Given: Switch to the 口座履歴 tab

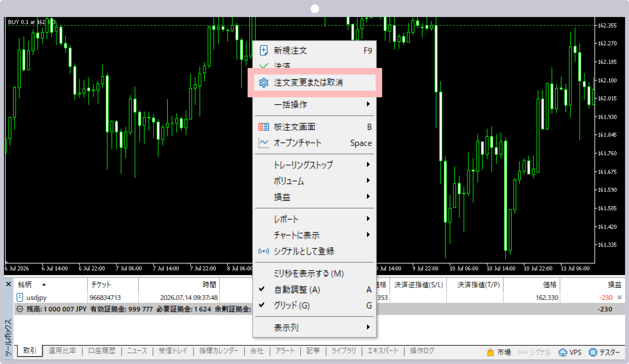Looking at the screenshot, I should tap(102, 351).
